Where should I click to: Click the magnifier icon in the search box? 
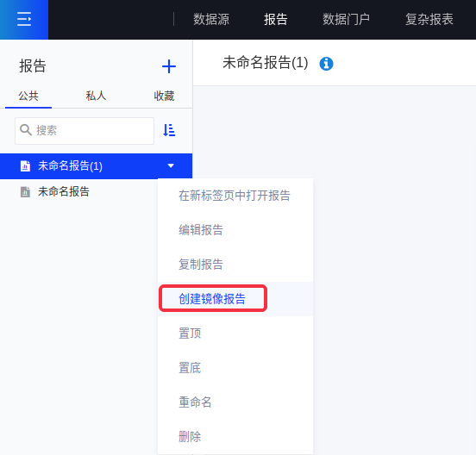[x=26, y=130]
